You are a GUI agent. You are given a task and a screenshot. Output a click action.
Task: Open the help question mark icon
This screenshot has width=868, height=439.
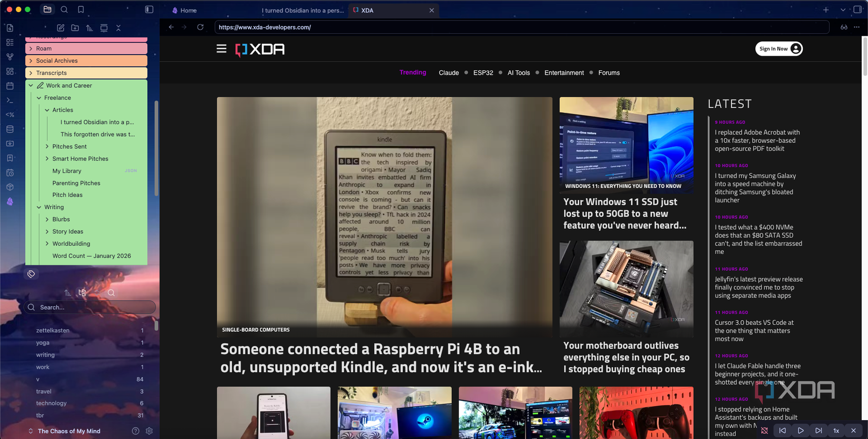click(136, 431)
